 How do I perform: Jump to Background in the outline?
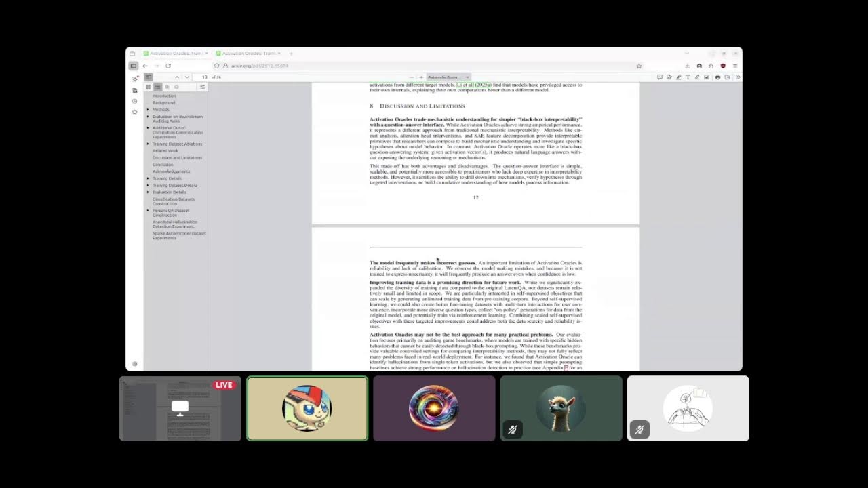[x=163, y=102]
